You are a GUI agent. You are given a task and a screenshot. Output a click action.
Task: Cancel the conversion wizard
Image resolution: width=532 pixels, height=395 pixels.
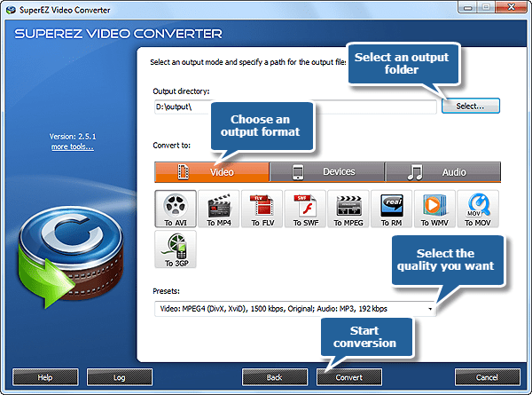click(488, 377)
